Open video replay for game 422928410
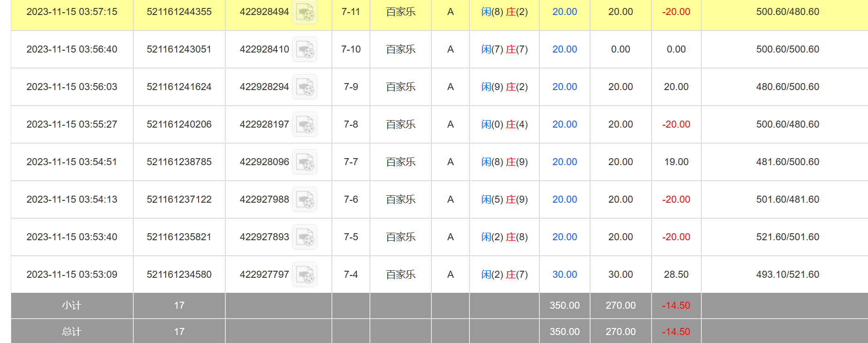This screenshot has width=868, height=343. [x=305, y=49]
